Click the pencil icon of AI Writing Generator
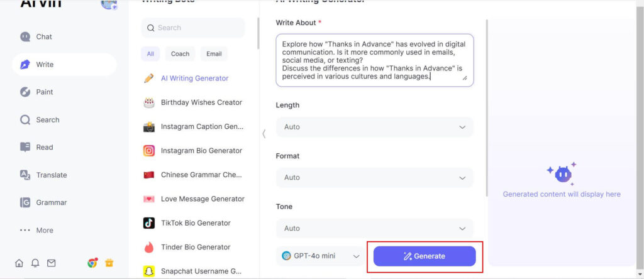The width and height of the screenshot is (644, 279). point(148,79)
